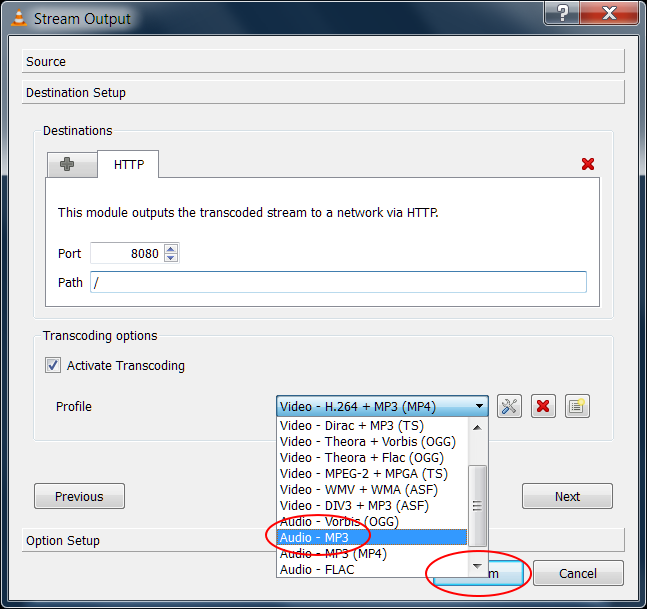The height and width of the screenshot is (609, 647).
Task: Click the VLC cone icon in title bar
Action: click(19, 18)
